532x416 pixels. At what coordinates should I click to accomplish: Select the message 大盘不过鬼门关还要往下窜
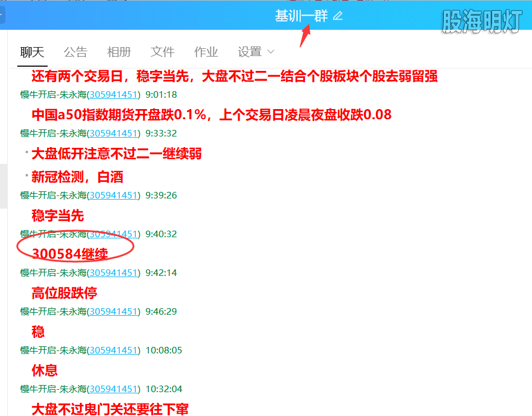click(x=110, y=409)
